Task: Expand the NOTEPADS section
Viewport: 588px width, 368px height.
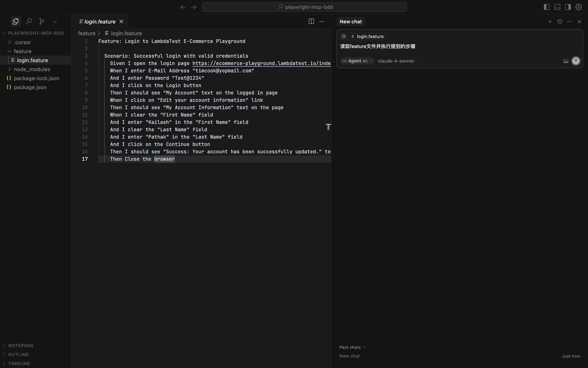Action: click(x=21, y=345)
